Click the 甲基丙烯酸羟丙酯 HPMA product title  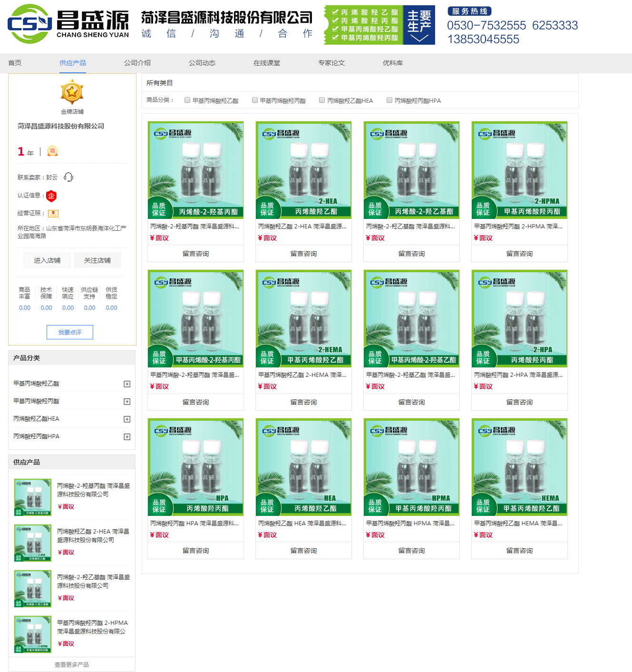(x=410, y=524)
